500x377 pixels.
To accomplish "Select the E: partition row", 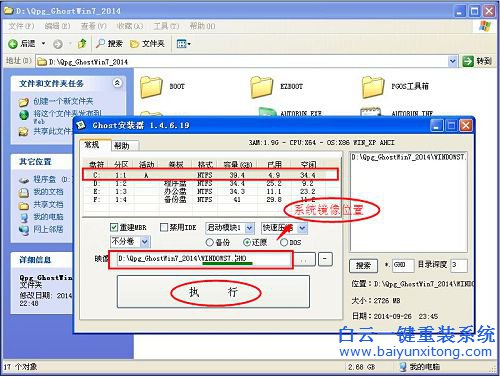I will [x=210, y=191].
